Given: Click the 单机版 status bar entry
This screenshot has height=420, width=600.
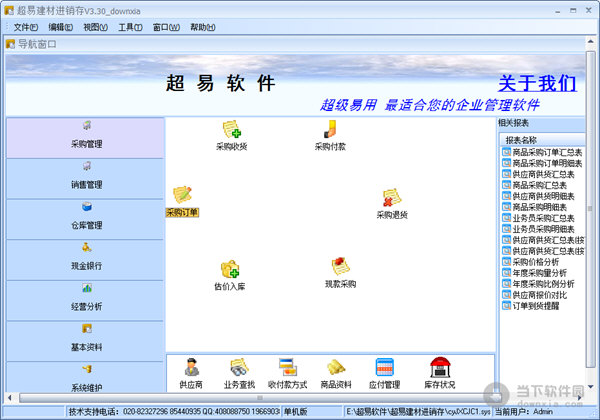Looking at the screenshot, I should (x=295, y=412).
